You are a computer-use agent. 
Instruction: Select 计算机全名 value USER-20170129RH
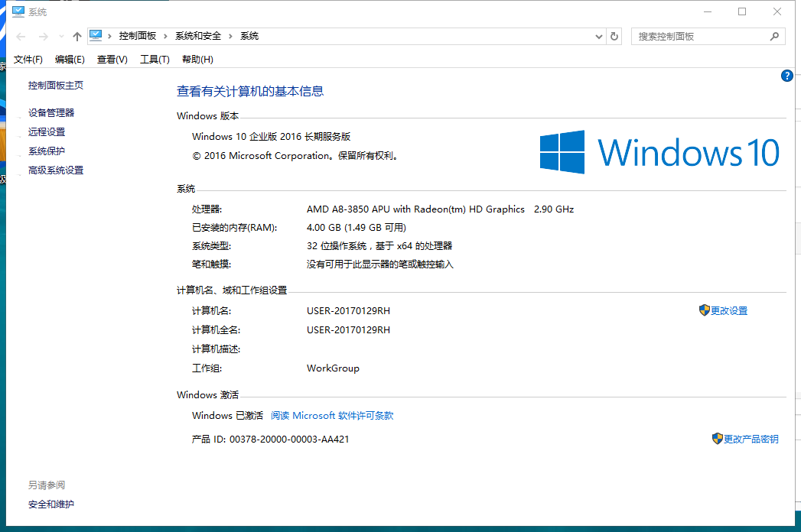tap(348, 329)
